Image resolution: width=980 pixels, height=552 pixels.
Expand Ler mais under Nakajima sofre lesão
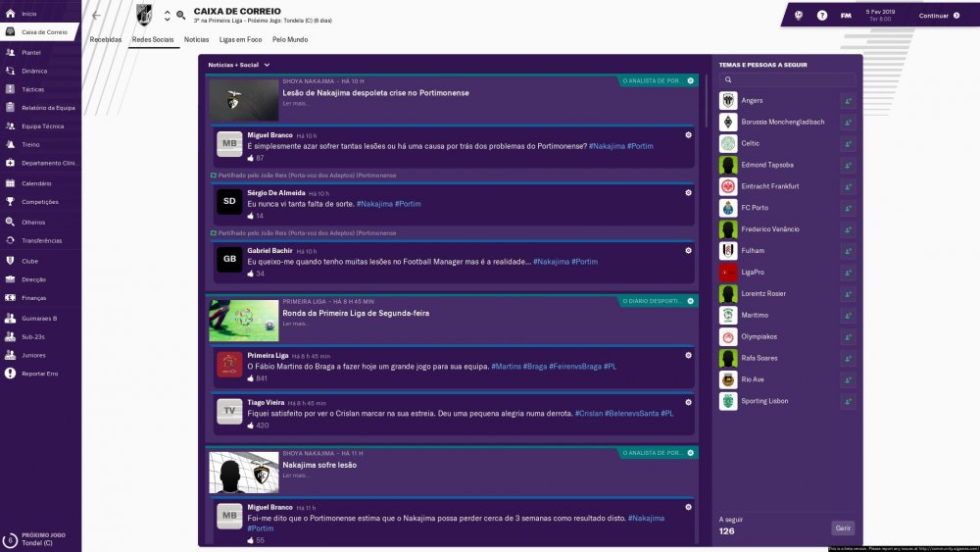pos(295,476)
